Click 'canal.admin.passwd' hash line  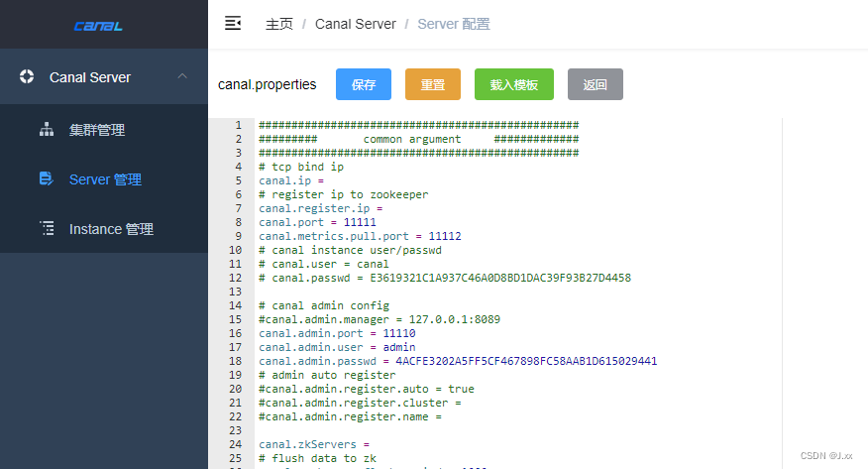pyautogui.click(x=458, y=361)
